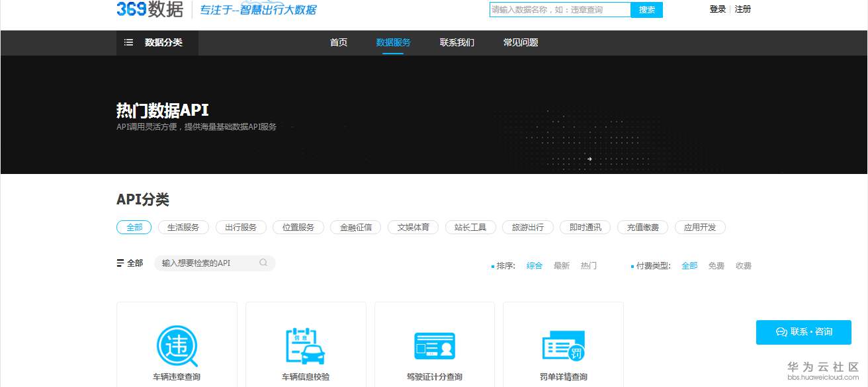
Task: Select 应用开发 category
Action: click(700, 227)
